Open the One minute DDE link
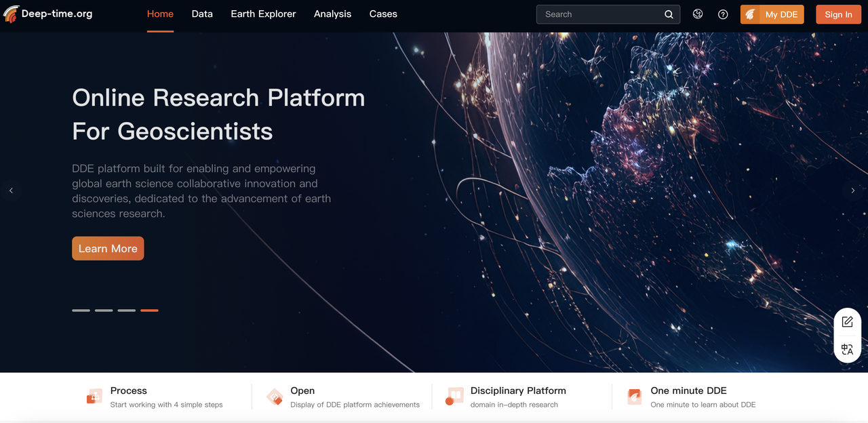The height and width of the screenshot is (423, 868). coord(688,390)
